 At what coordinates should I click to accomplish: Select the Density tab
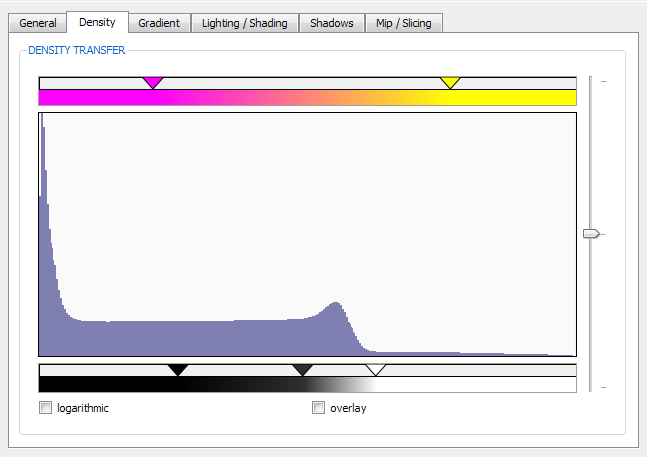(x=97, y=22)
